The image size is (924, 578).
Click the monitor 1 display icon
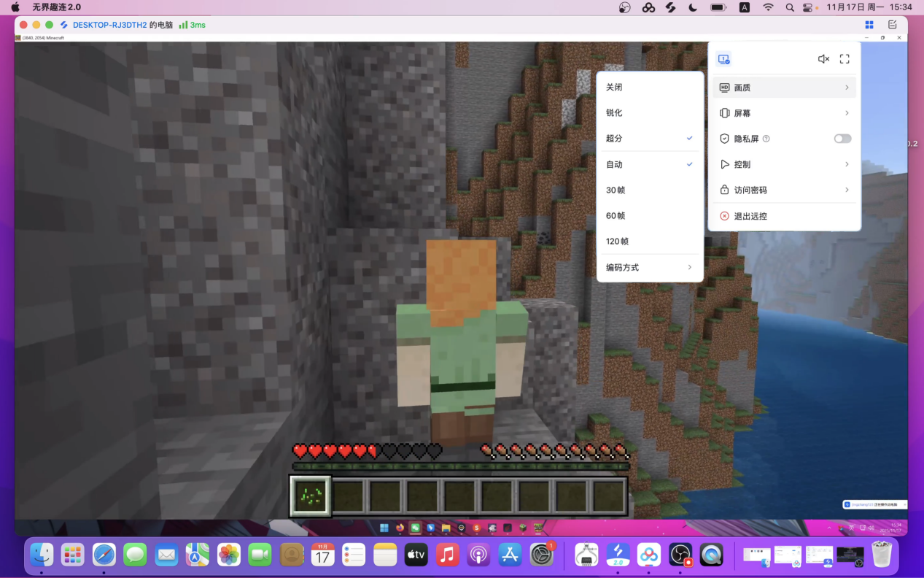723,59
